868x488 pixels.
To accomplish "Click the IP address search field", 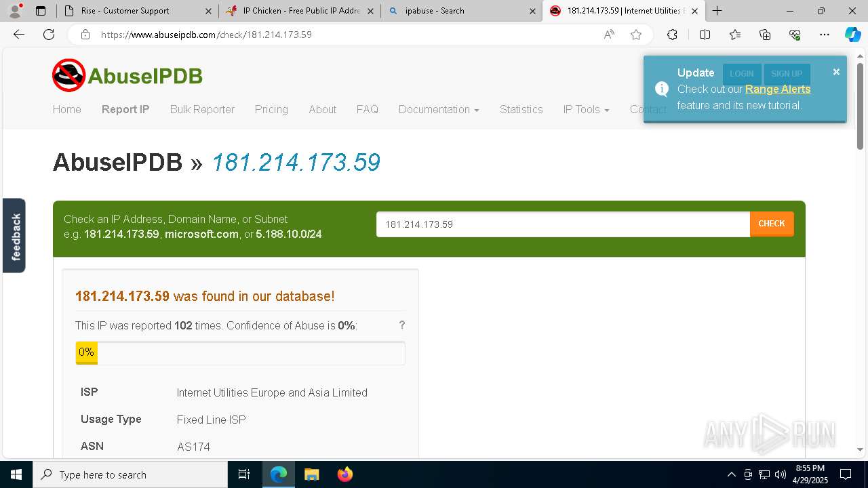I will (563, 224).
